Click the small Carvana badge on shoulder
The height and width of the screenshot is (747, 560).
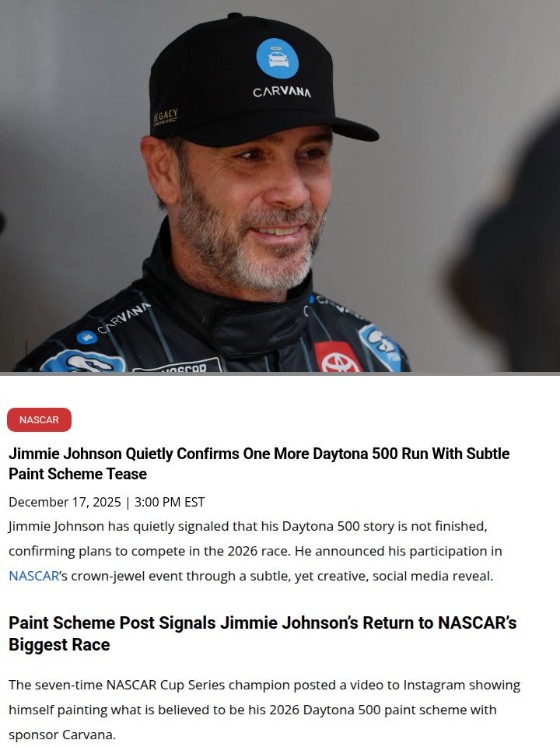86,337
